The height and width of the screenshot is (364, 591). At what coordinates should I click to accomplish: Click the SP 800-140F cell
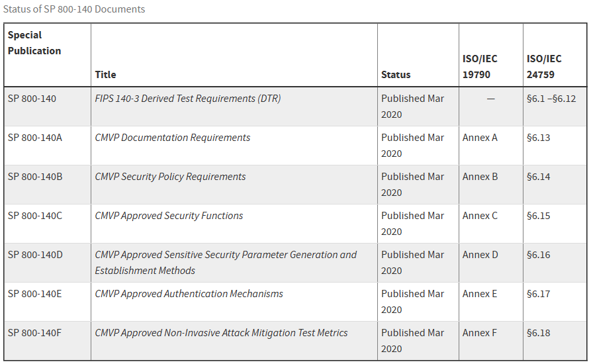click(x=34, y=333)
